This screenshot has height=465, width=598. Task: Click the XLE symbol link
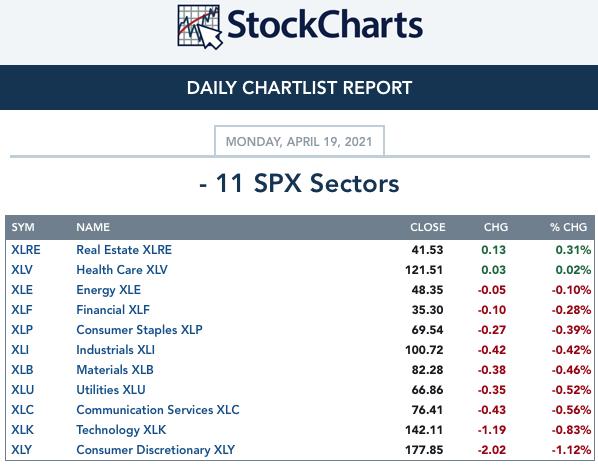(22, 290)
